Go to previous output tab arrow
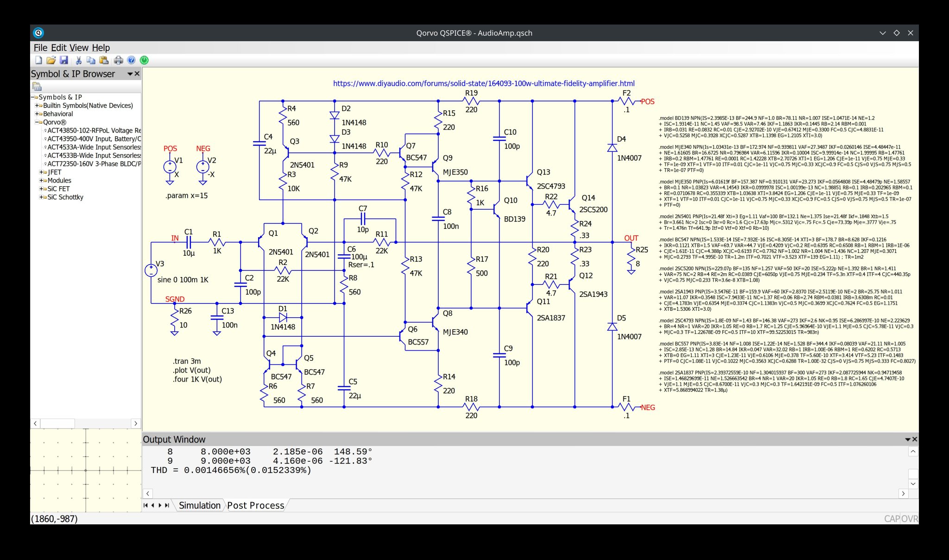Viewport: 949px width, 560px height. (152, 505)
